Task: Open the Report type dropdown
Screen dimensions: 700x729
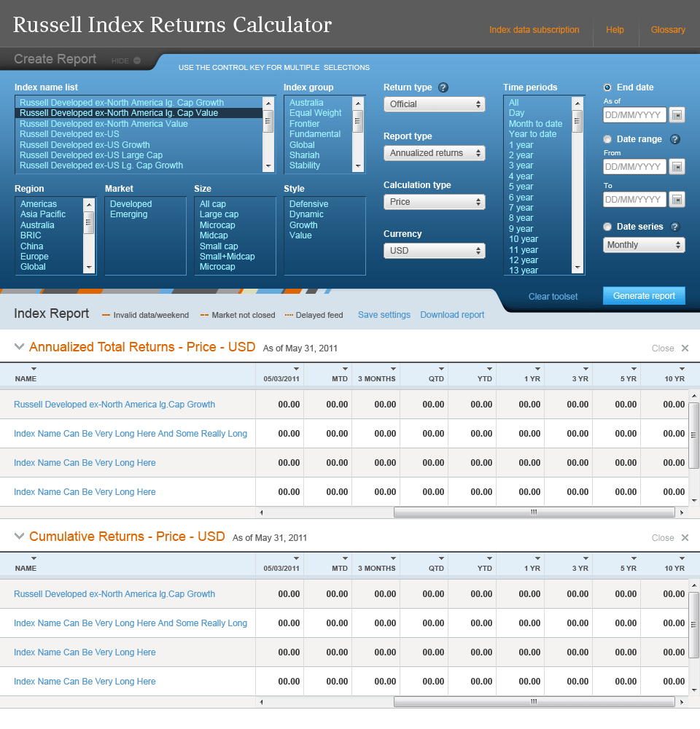Action: point(434,153)
